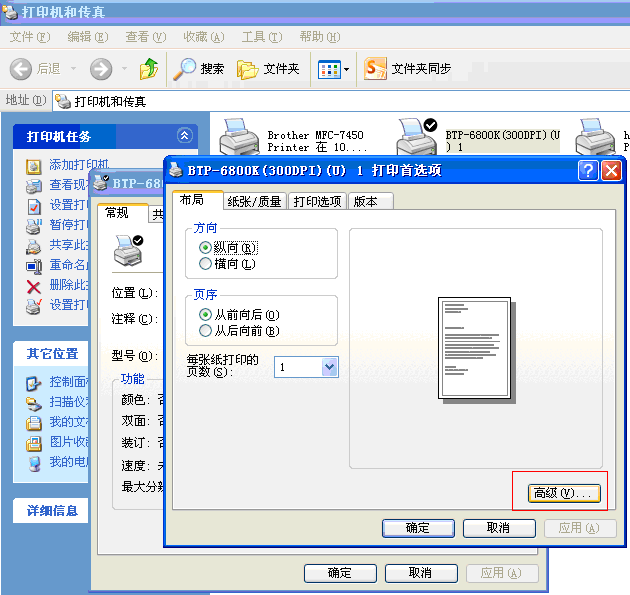
Task: Open the Back button history dropdown arrow
Action: click(73, 69)
